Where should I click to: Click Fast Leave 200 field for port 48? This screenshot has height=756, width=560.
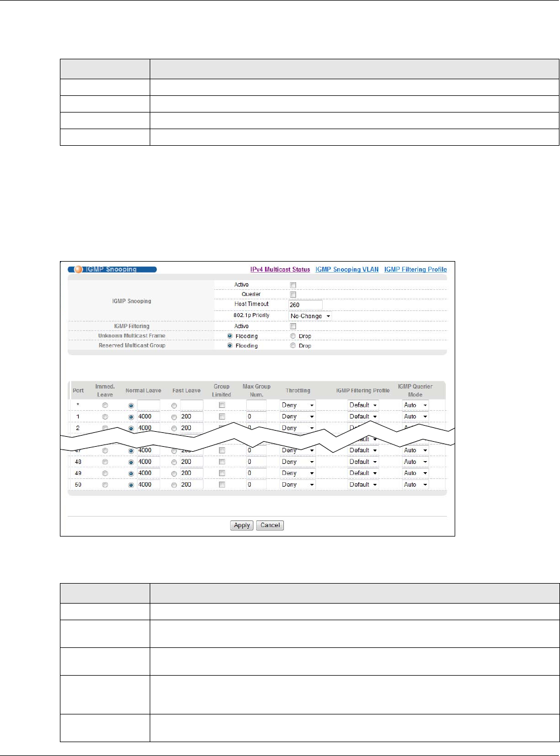tap(192, 462)
